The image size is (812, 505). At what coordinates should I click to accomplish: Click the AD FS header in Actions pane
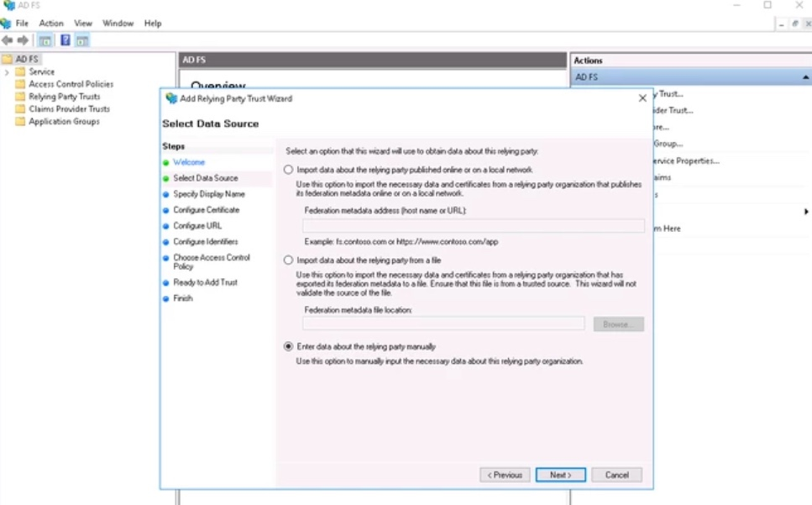691,77
